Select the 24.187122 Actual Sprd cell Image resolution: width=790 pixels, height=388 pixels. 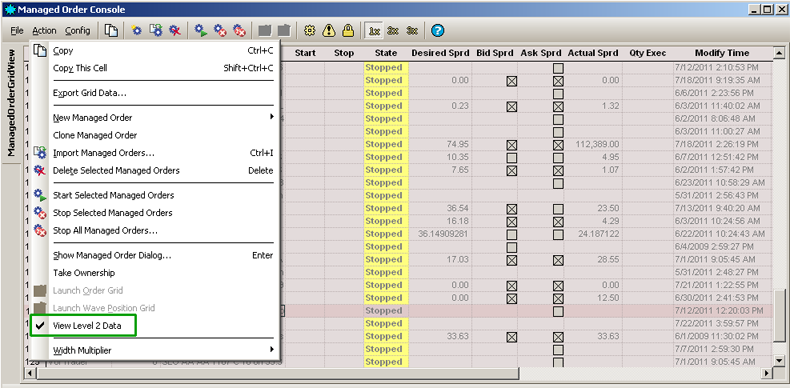593,234
